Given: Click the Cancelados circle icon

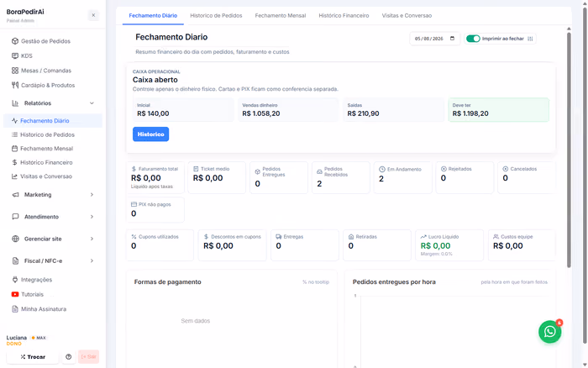Looking at the screenshot, I should pyautogui.click(x=506, y=169).
